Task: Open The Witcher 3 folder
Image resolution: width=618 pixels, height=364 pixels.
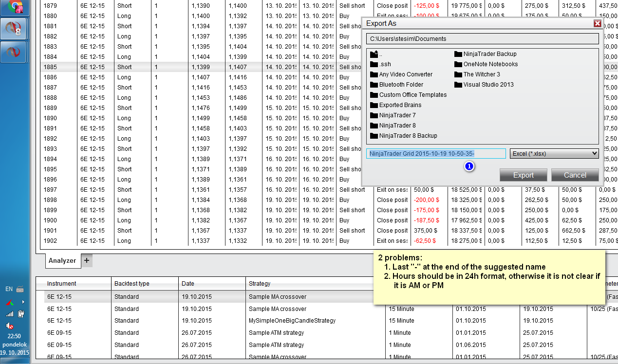Action: (477, 74)
